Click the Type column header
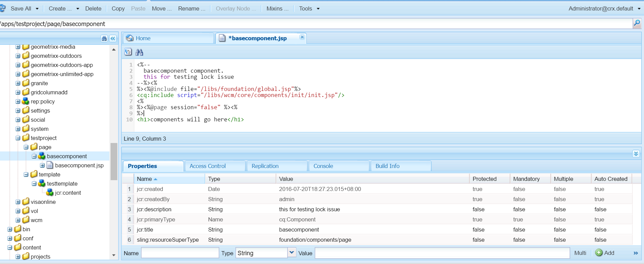This screenshot has width=644, height=264. (240, 179)
